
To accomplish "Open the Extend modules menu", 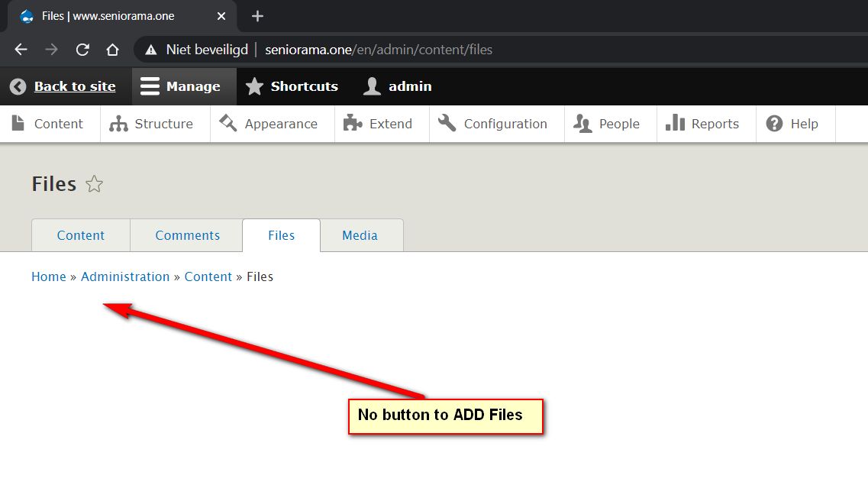I will tap(382, 124).
